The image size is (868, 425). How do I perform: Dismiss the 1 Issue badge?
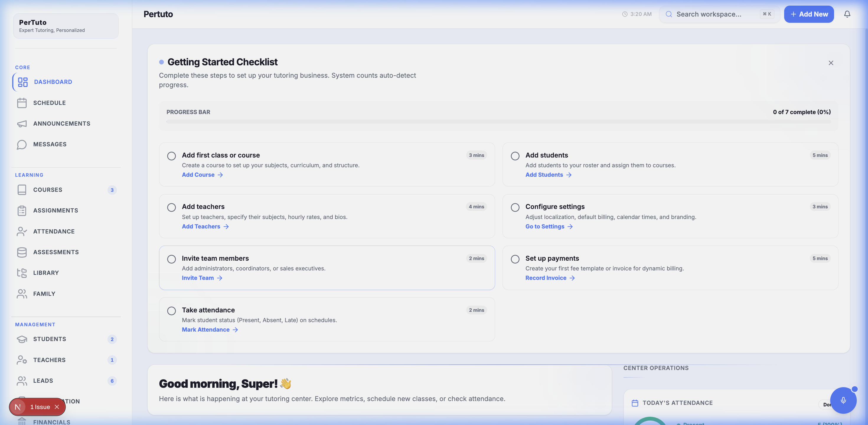click(57, 407)
